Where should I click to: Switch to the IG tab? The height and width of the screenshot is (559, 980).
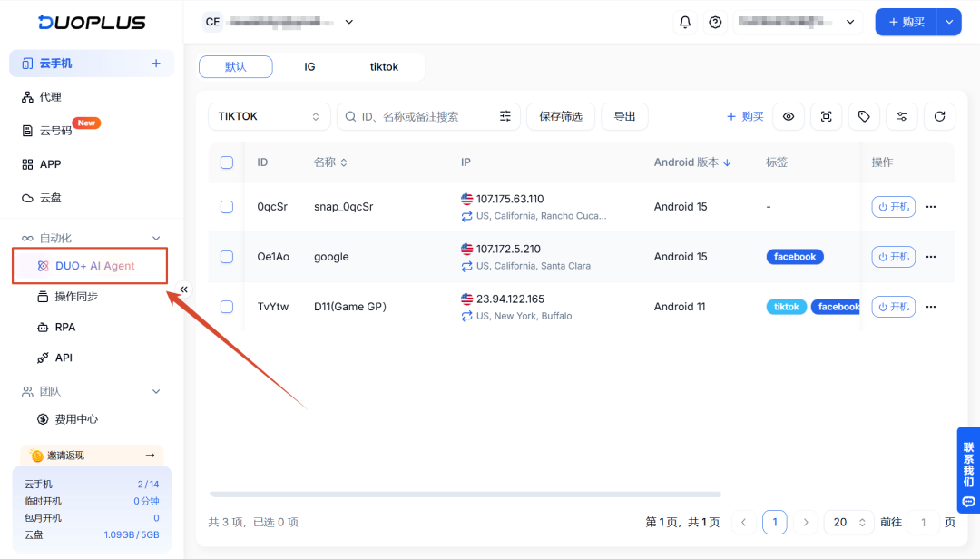pos(309,67)
